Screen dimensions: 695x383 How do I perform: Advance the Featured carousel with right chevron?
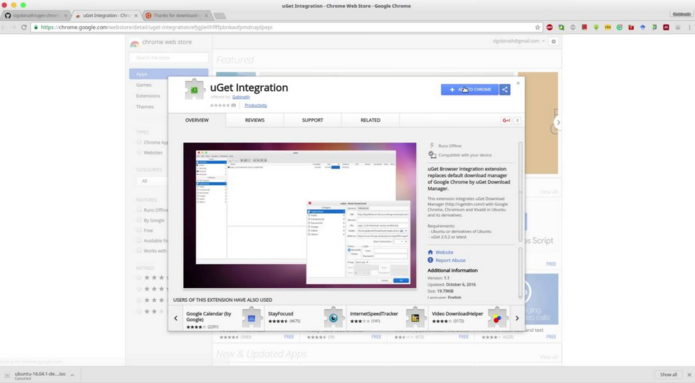[x=558, y=122]
